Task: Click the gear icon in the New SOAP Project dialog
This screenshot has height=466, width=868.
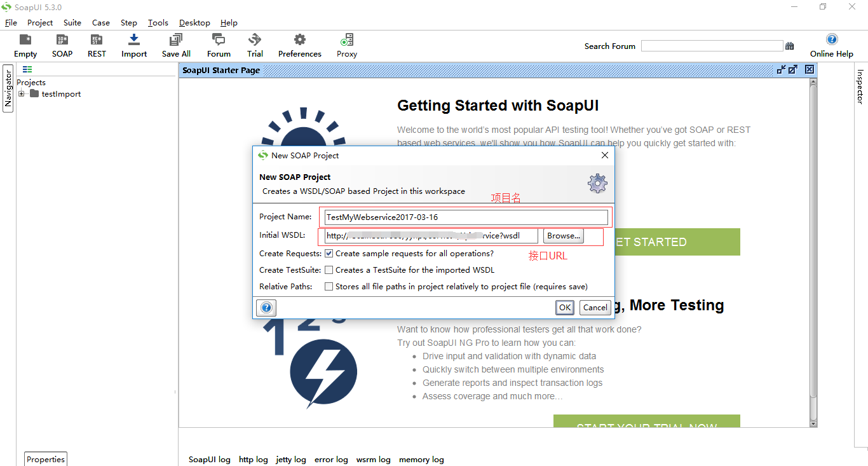Action: tap(597, 183)
